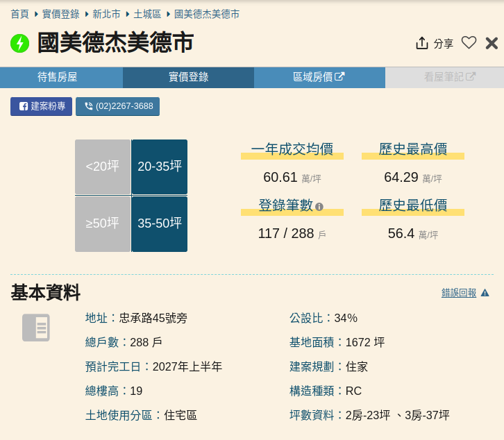
Task: Click the building document icon under 基本資料
Action: (x=36, y=328)
